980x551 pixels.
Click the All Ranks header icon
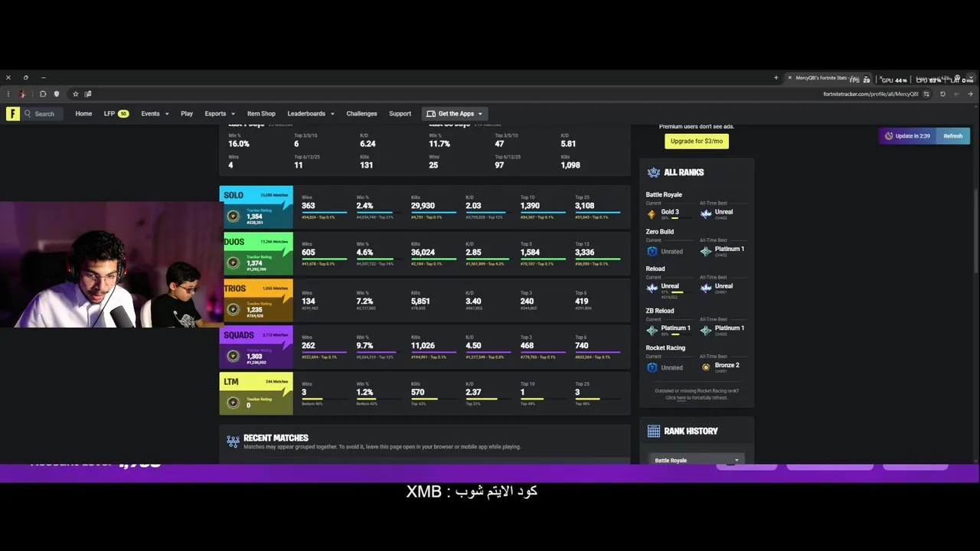coord(654,172)
